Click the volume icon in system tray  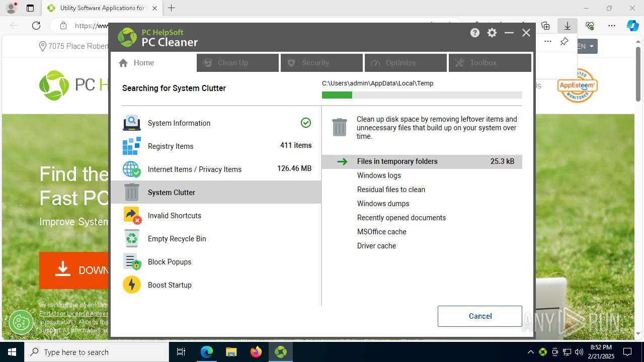point(579,352)
